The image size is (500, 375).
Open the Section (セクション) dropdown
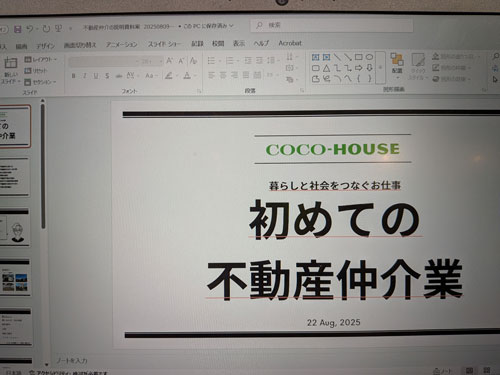[40, 82]
